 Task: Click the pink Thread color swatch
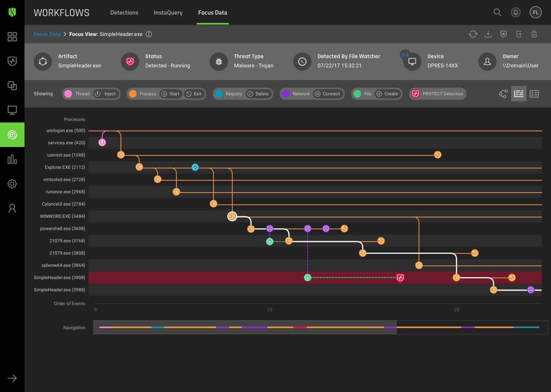[68, 94]
